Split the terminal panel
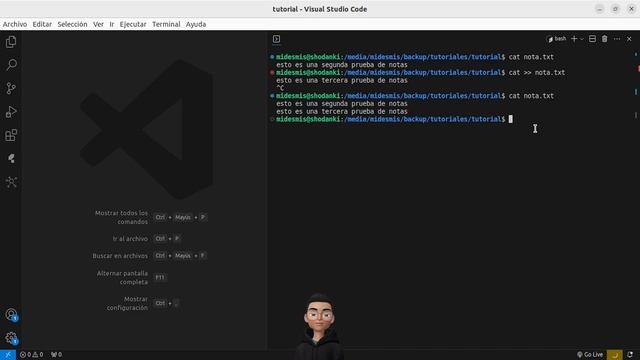The image size is (640, 360). (592, 39)
